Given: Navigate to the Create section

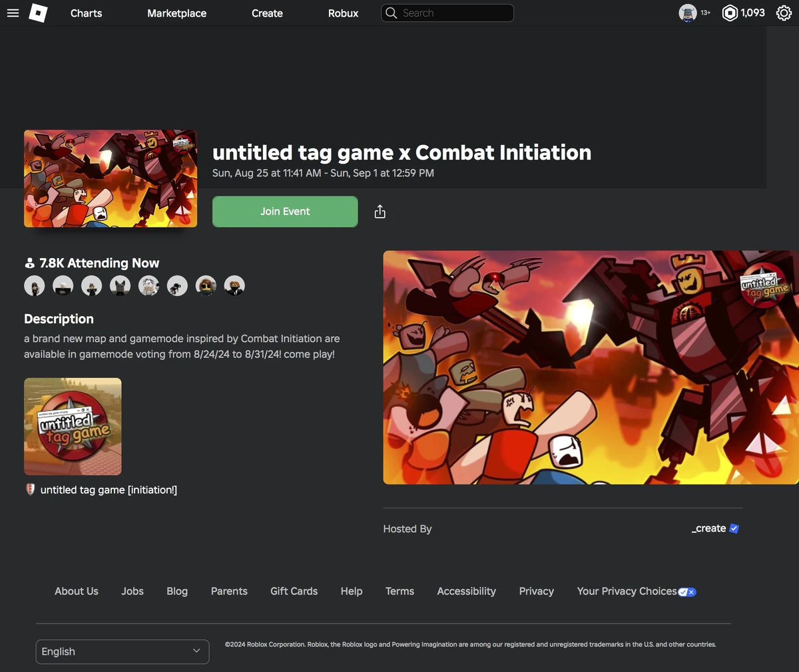Looking at the screenshot, I should coord(266,13).
